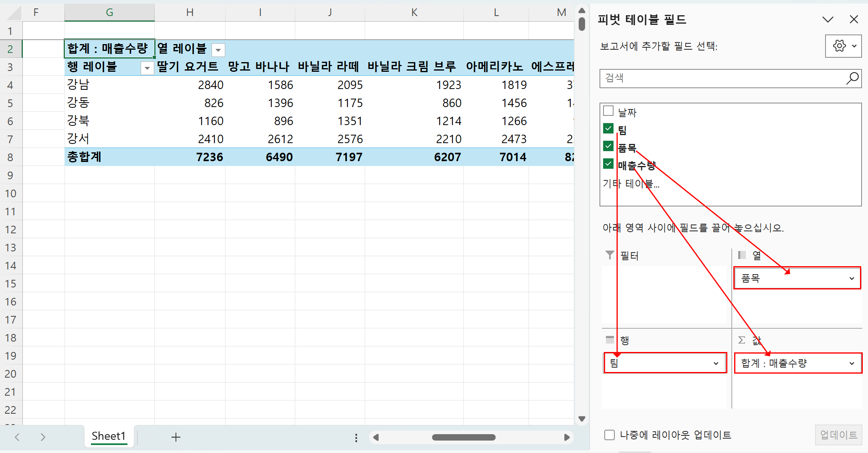Select column H header
Viewport: 868px width, 453px height.
tap(190, 12)
